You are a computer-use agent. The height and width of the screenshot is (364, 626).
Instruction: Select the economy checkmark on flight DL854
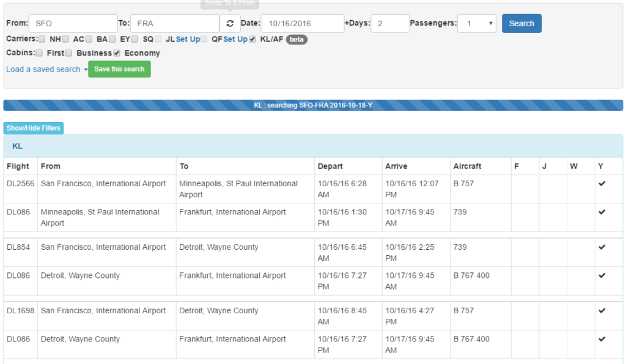[x=602, y=248]
